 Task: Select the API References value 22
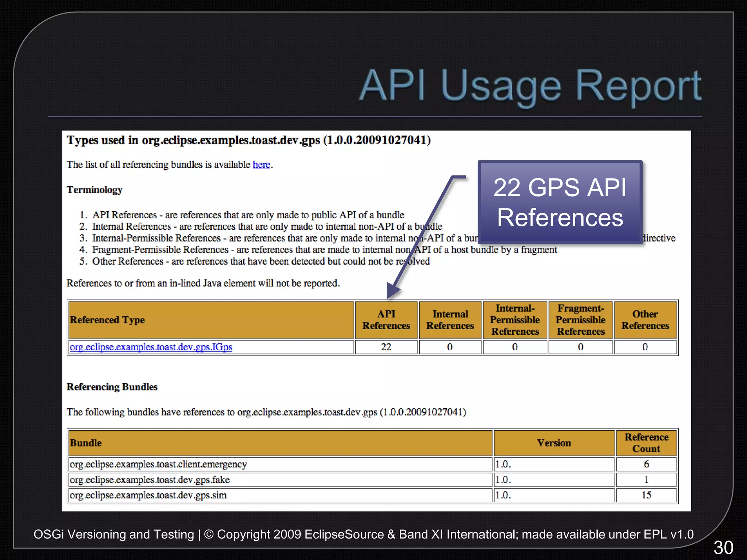pyautogui.click(x=386, y=347)
